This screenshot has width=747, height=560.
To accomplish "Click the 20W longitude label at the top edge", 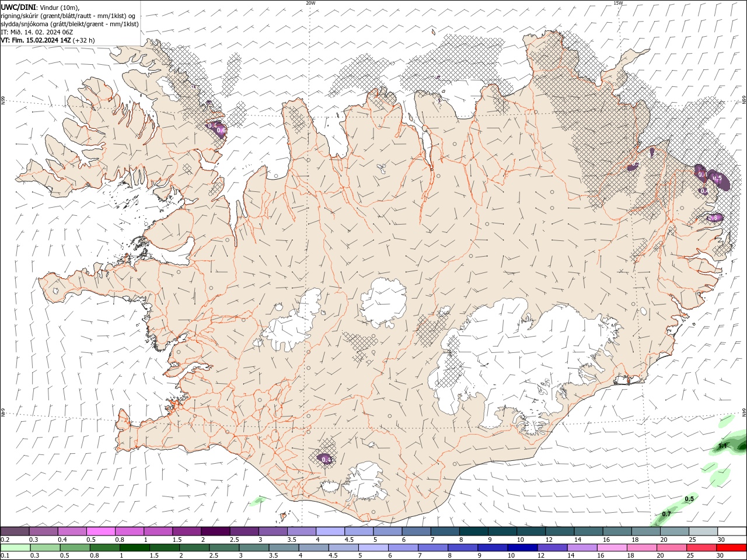I will 310,3.
